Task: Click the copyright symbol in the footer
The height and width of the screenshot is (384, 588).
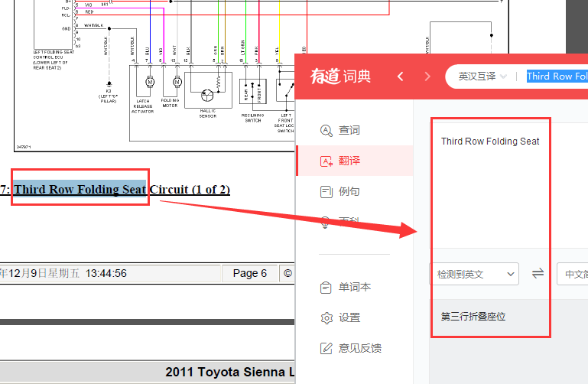Action: [288, 273]
